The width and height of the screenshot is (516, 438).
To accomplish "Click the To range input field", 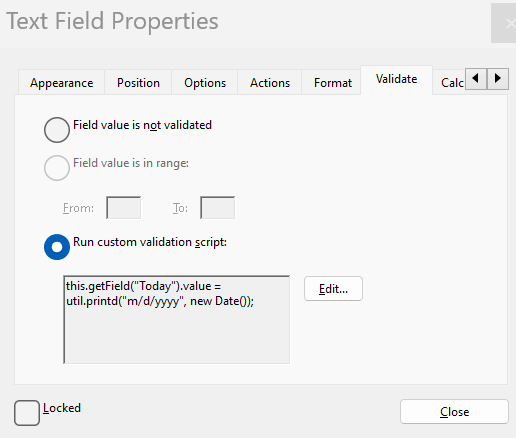I will [218, 208].
